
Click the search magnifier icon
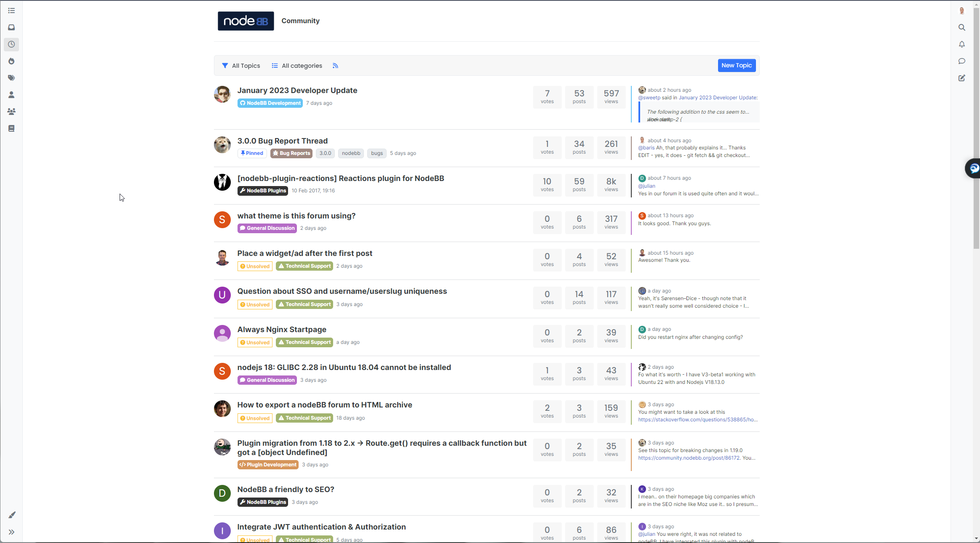(962, 27)
